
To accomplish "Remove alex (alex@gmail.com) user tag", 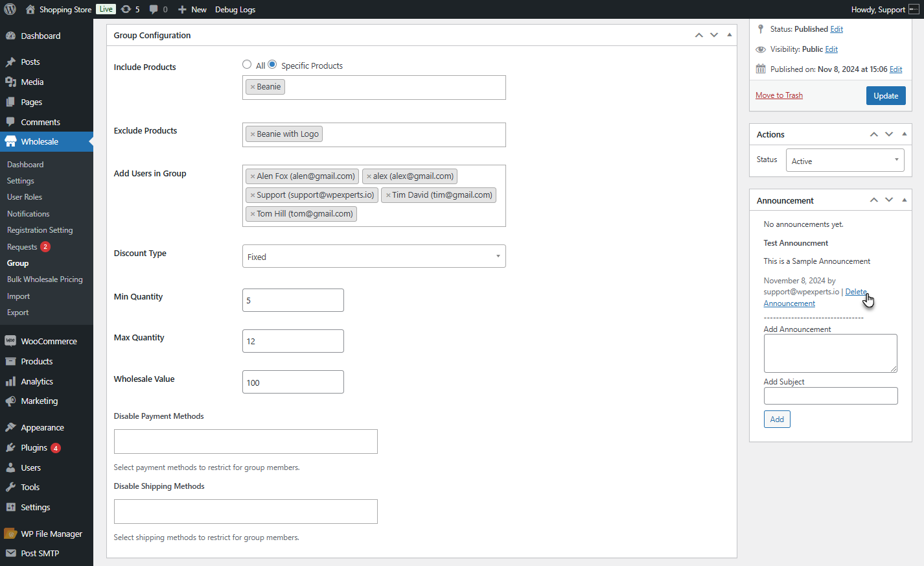I will click(369, 176).
